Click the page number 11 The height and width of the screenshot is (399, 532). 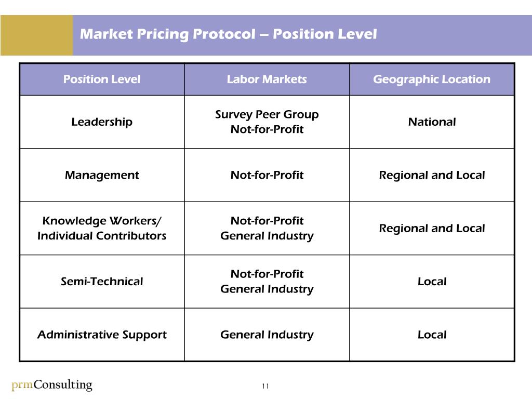click(265, 386)
